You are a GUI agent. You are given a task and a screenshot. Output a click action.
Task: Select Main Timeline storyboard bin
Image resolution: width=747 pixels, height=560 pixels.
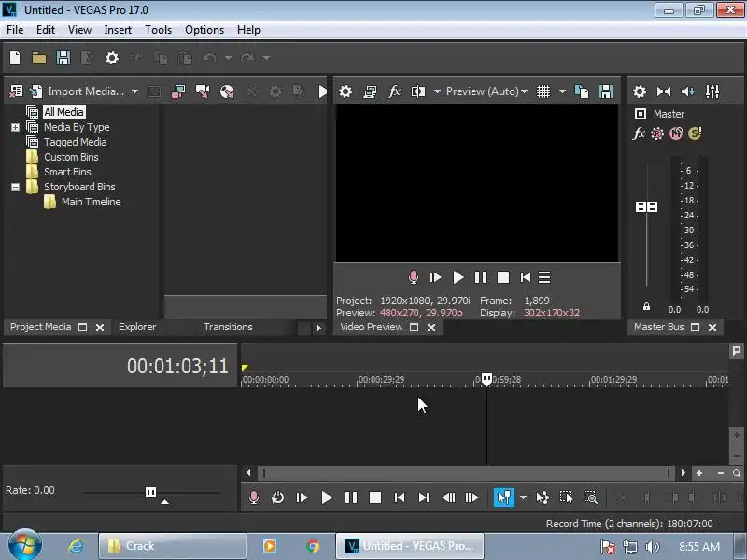(x=91, y=202)
